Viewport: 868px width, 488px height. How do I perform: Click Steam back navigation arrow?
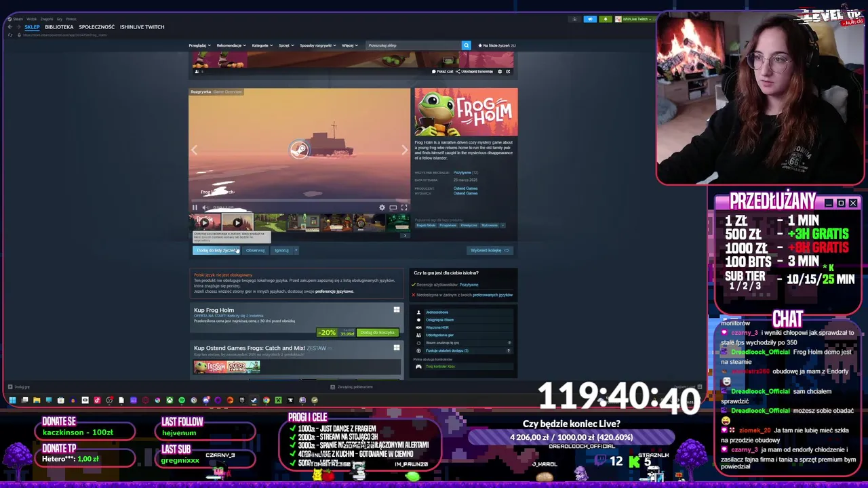pyautogui.click(x=9, y=27)
